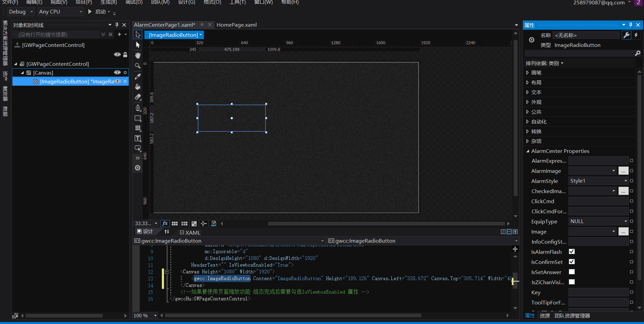Open the events lightning bolt view

coord(636,35)
